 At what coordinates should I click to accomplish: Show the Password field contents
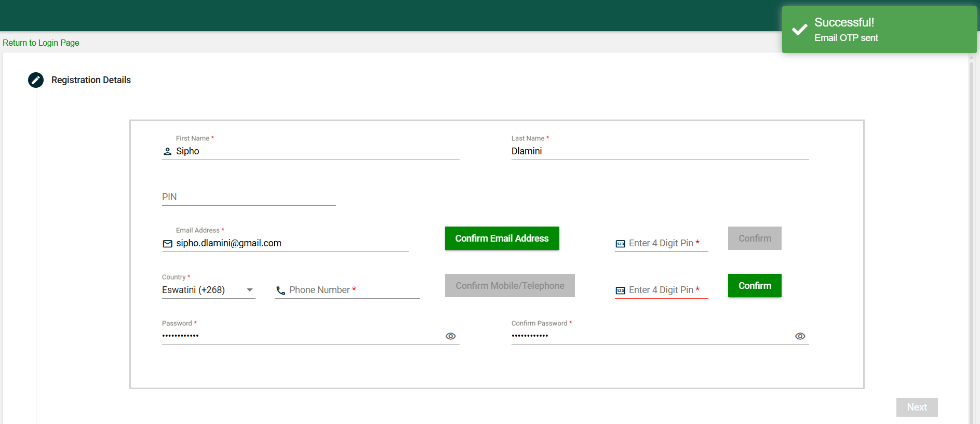[450, 336]
